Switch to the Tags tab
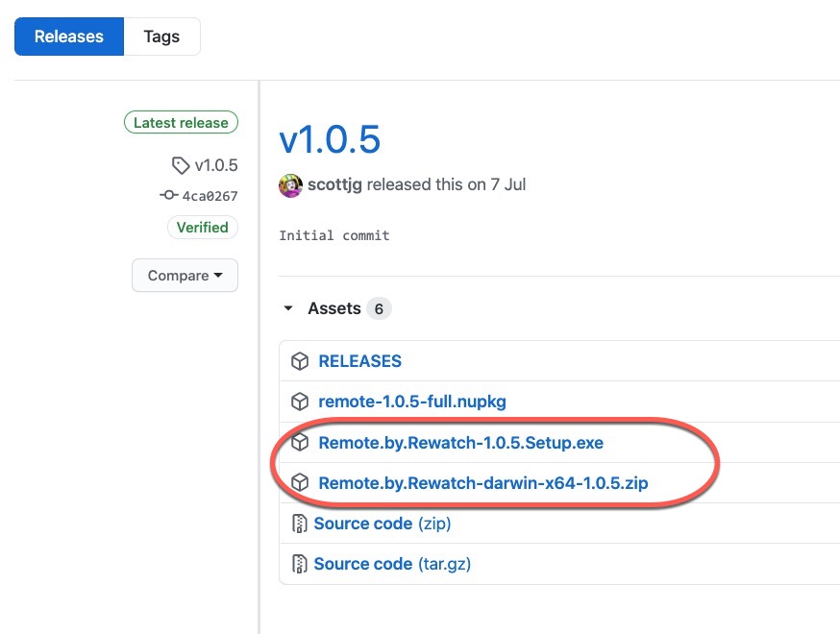Screen dimensions: 840x634 pyautogui.click(x=161, y=37)
